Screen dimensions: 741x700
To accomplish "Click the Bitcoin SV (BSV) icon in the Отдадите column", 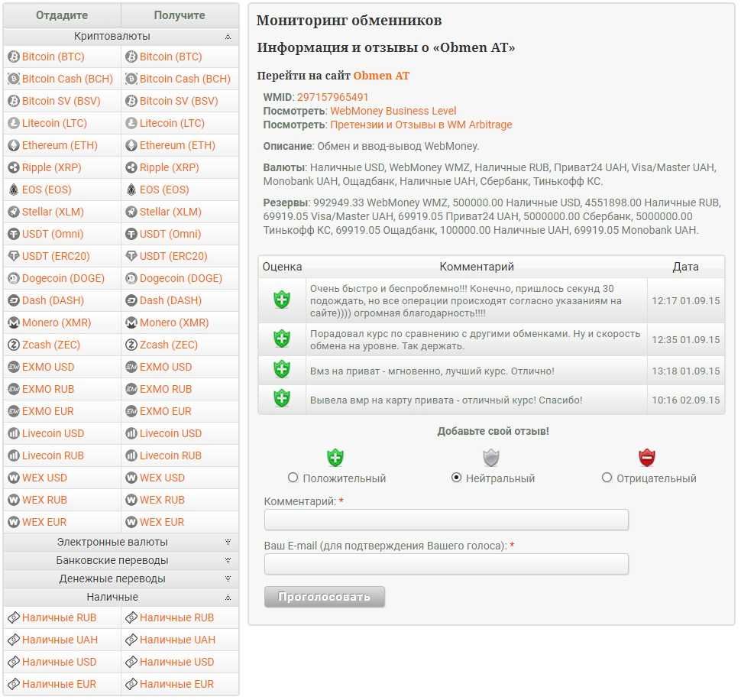I will tap(14, 101).
